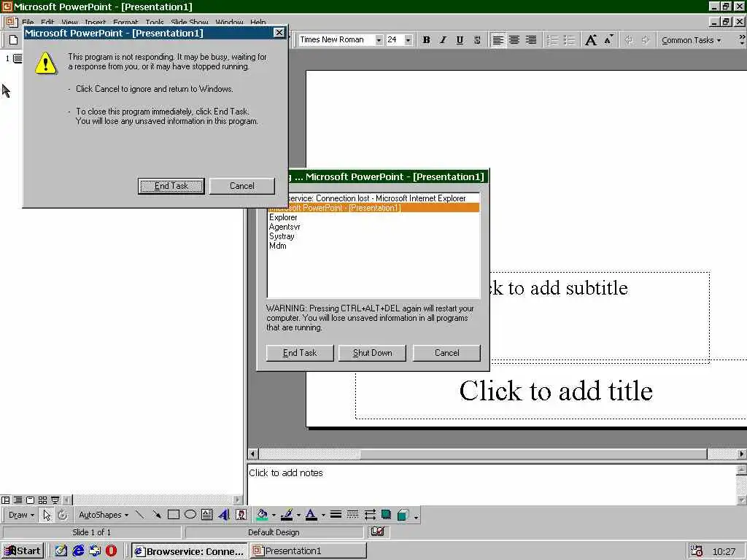The height and width of the screenshot is (560, 747).
Task: Toggle numbered list formatting
Action: tap(552, 40)
